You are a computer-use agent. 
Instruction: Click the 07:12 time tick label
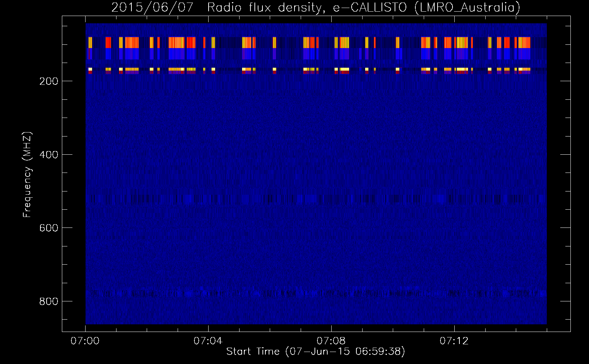[x=454, y=341]
